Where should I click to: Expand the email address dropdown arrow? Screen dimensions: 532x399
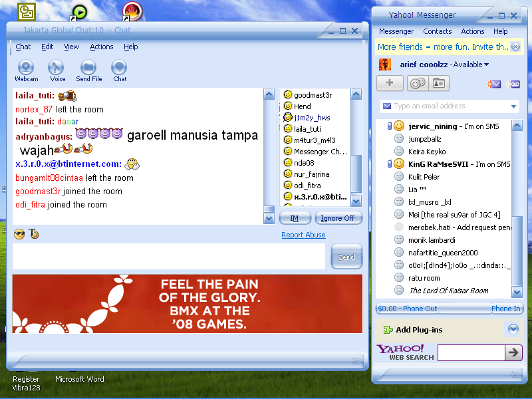point(513,106)
